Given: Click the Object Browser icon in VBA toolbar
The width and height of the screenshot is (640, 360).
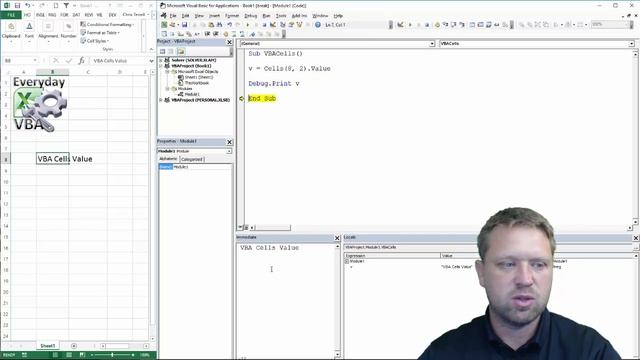Looking at the screenshot, I should (x=300, y=25).
